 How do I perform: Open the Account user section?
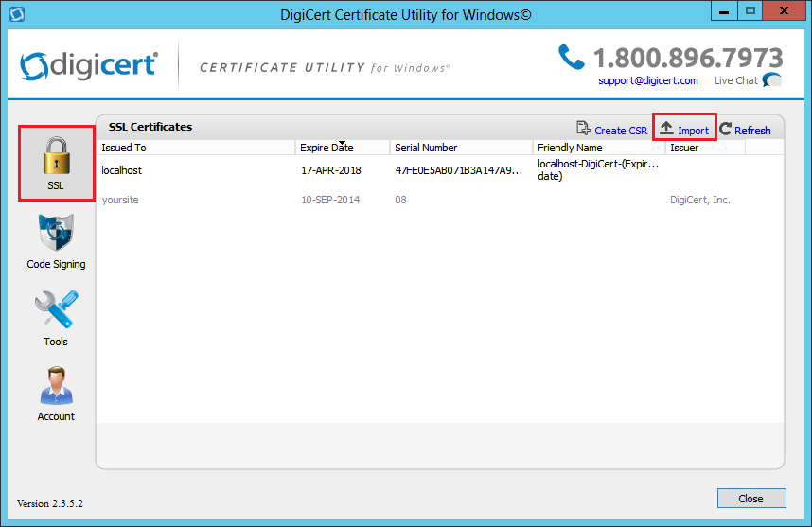[x=56, y=386]
